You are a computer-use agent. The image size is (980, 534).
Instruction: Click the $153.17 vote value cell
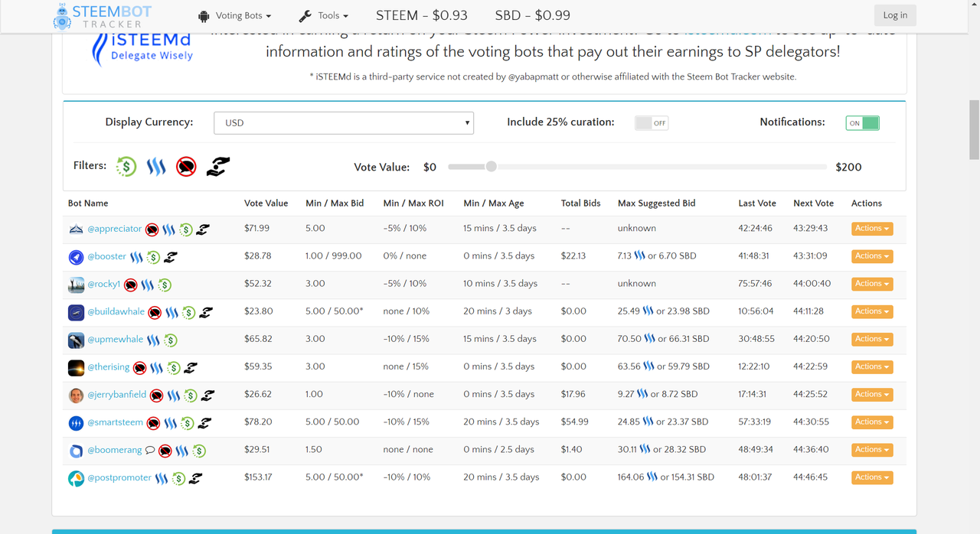[258, 477]
